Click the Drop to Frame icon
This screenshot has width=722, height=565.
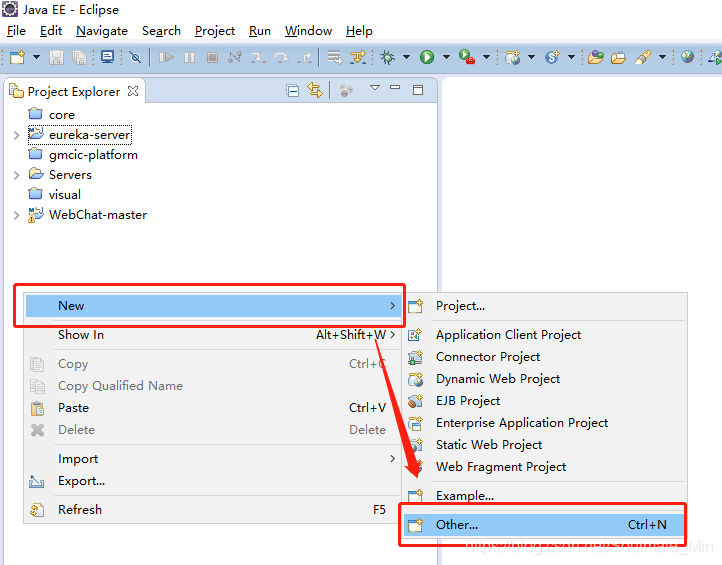[335, 57]
